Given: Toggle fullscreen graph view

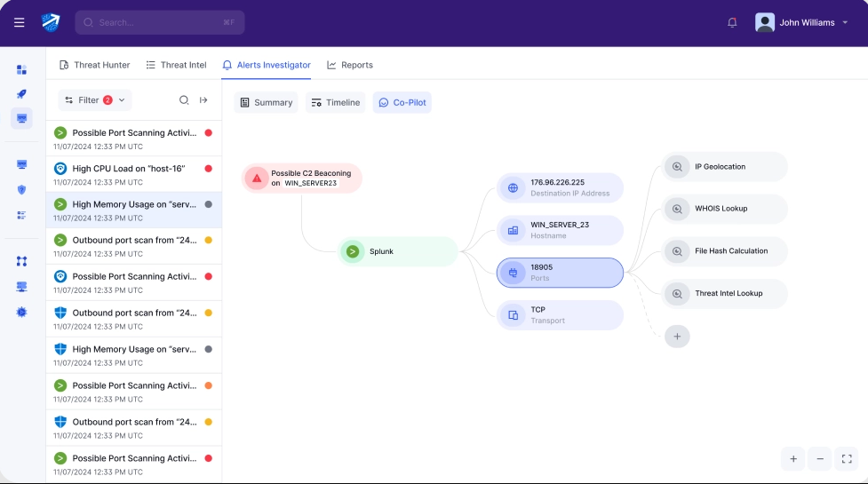Looking at the screenshot, I should (x=847, y=459).
